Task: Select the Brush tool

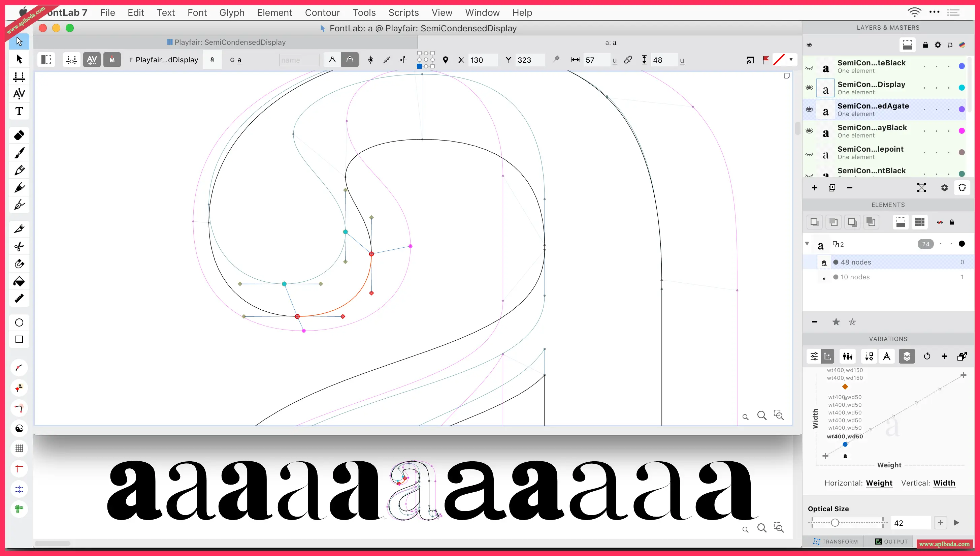Action: (x=19, y=153)
